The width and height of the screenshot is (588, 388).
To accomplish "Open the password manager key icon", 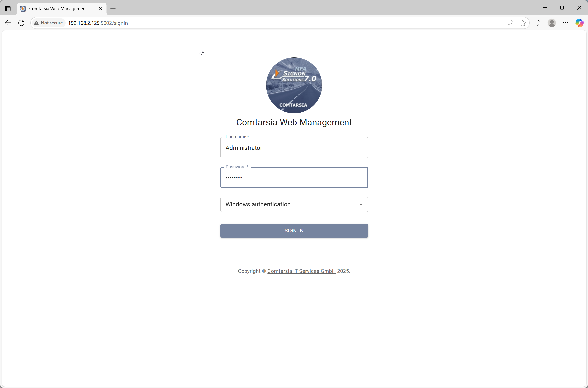I will click(x=510, y=23).
